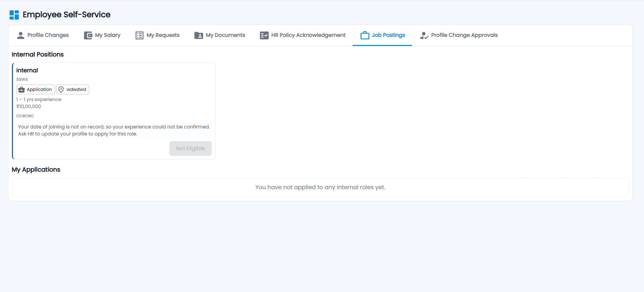
Task: Click the Employee Self-Service logo icon
Action: 14,15
